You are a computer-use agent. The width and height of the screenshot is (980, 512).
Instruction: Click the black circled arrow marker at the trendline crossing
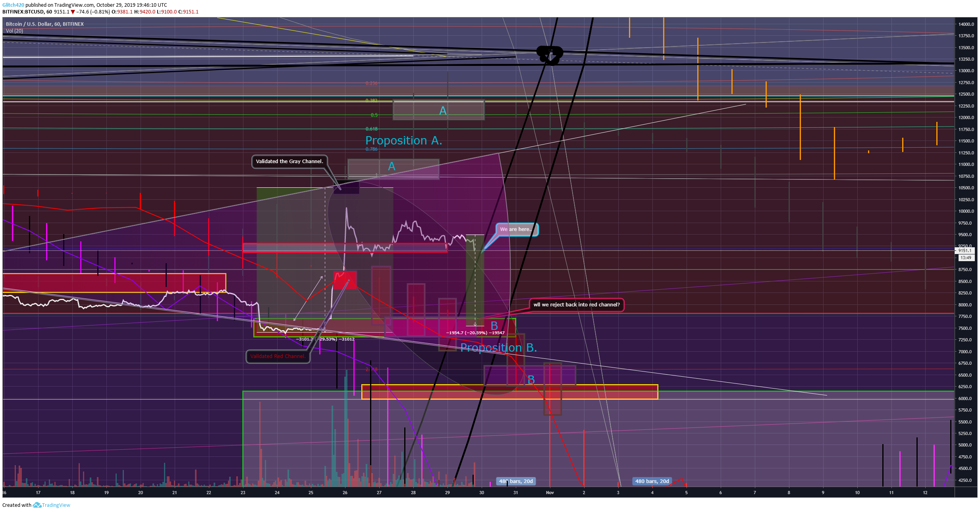pyautogui.click(x=550, y=55)
